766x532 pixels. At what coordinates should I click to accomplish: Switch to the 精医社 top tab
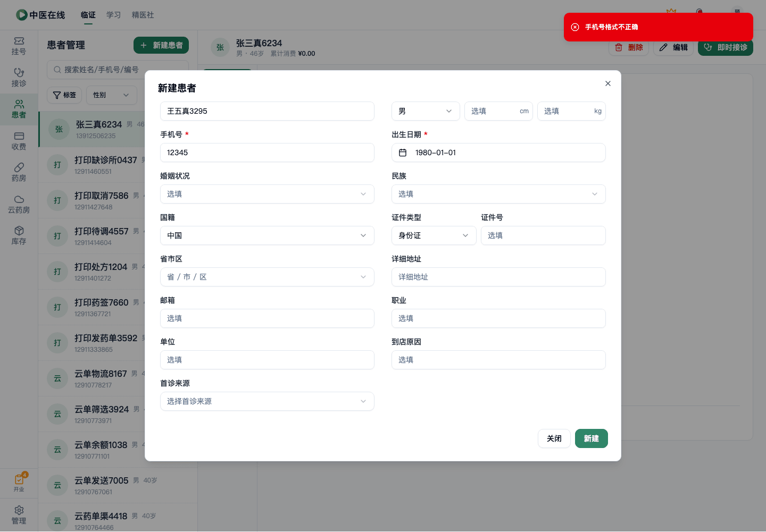pyautogui.click(x=143, y=15)
